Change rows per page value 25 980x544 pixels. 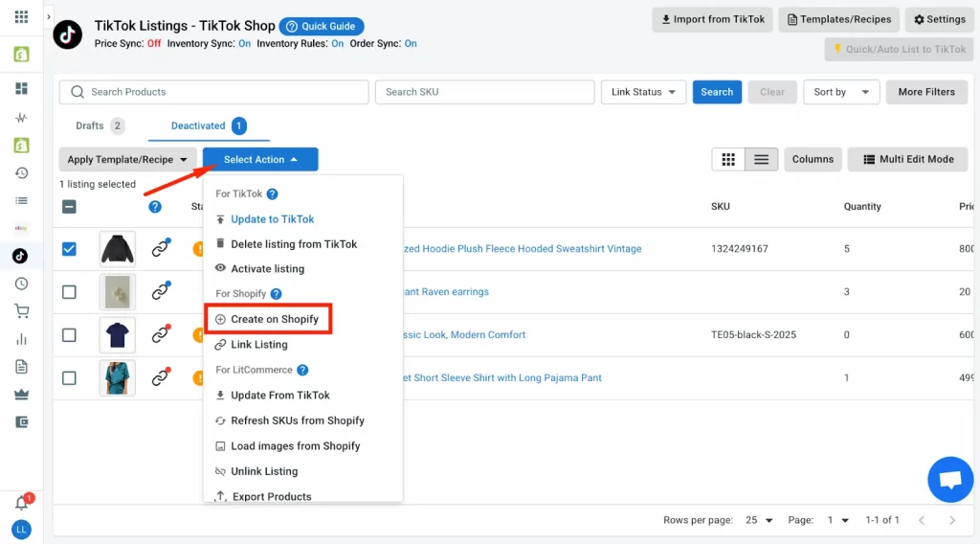pos(759,520)
